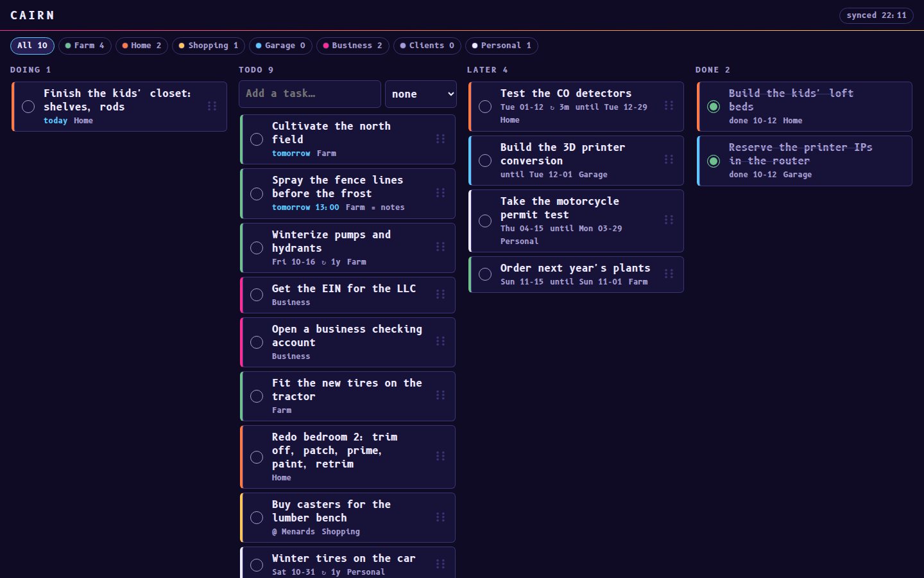Uncheck Reserve the printer IPs in the router
The image size is (924, 578).
point(714,161)
